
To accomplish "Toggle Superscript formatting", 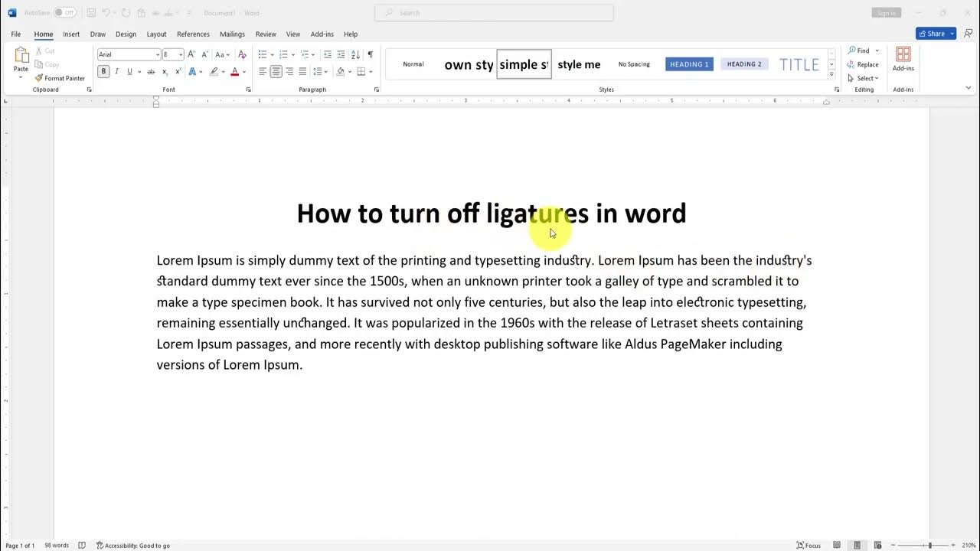I will pyautogui.click(x=178, y=71).
